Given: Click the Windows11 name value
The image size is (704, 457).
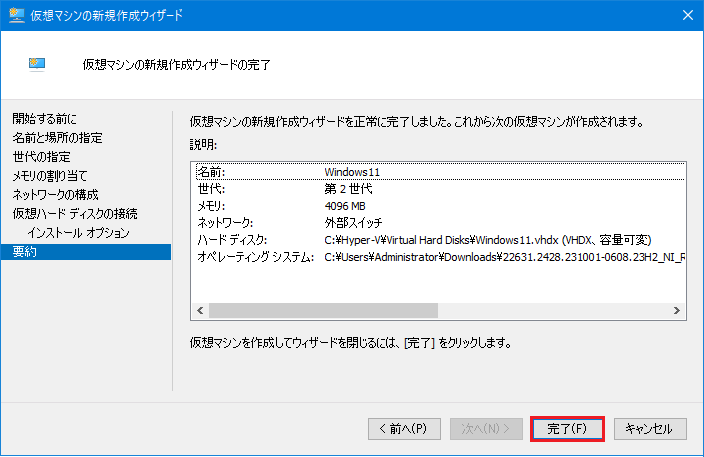Looking at the screenshot, I should (352, 172).
